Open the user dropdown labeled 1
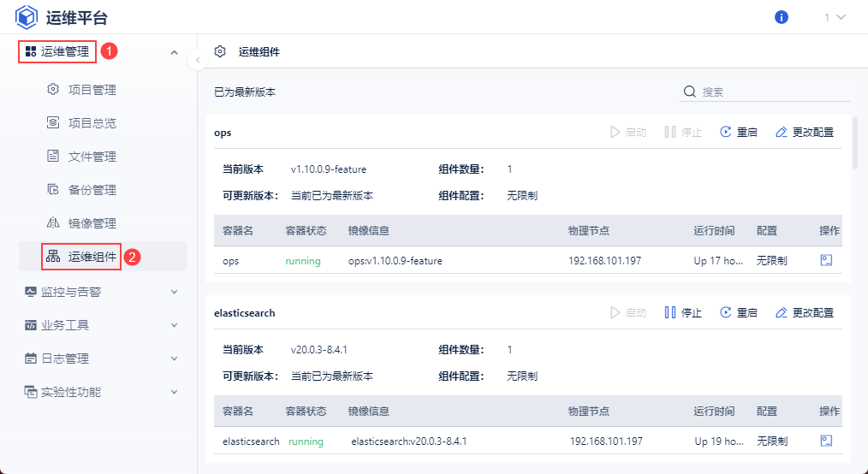Screen dimensions: 868x474 click(x=835, y=17)
